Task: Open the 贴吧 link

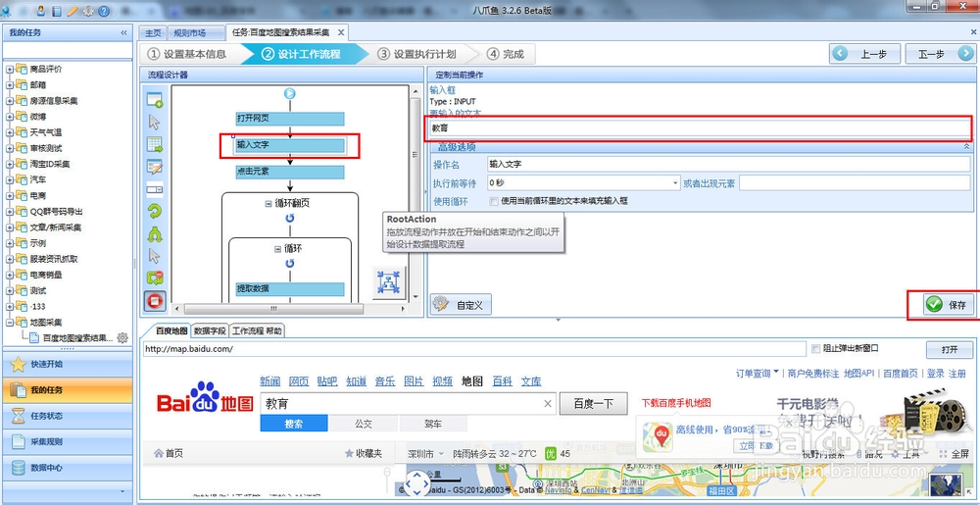Action: (327, 381)
